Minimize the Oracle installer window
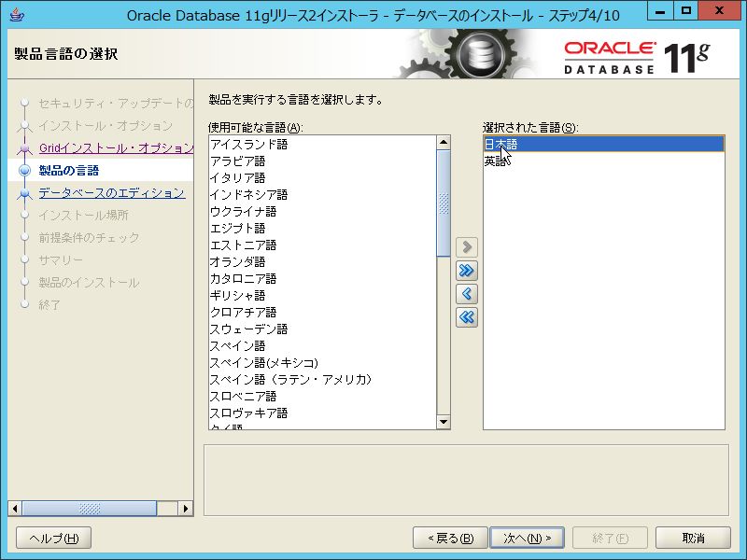Viewport: 747px width, 560px height. coord(660,11)
